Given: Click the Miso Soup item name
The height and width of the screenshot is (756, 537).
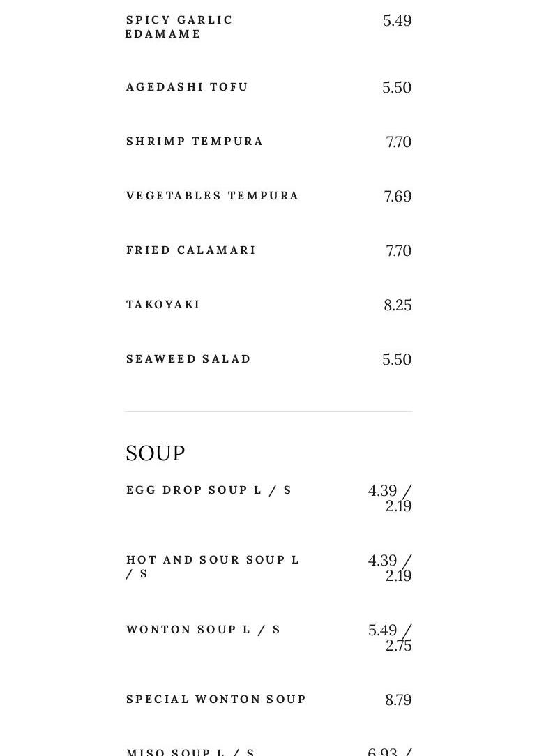Looking at the screenshot, I should 190,752.
